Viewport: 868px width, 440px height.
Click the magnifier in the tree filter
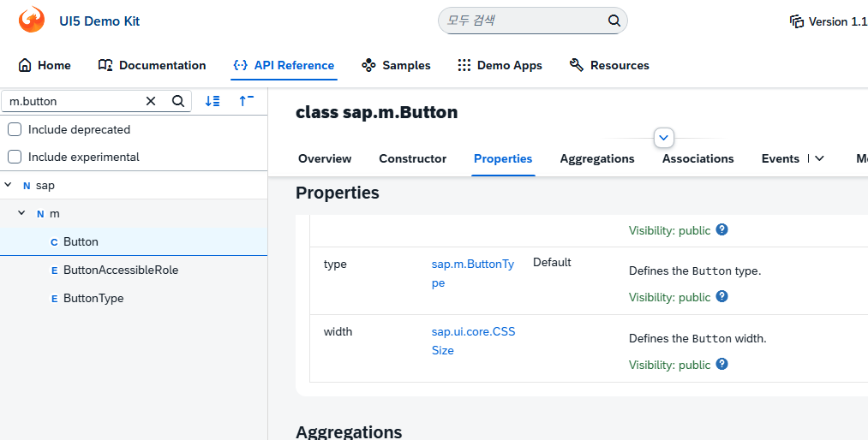[x=177, y=101]
